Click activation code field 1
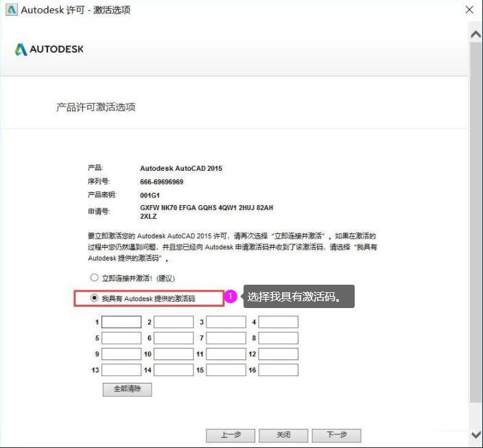The width and height of the screenshot is (483, 448). point(121,322)
